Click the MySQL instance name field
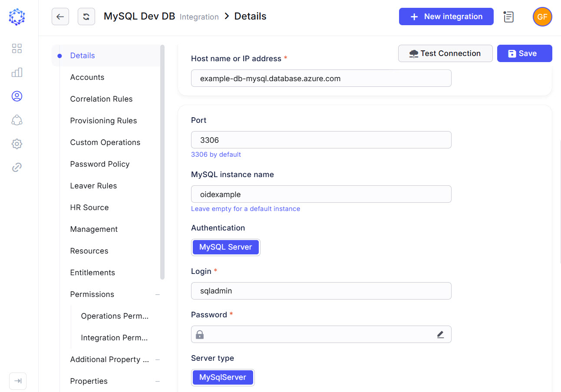The width and height of the screenshot is (561, 392). tap(321, 194)
